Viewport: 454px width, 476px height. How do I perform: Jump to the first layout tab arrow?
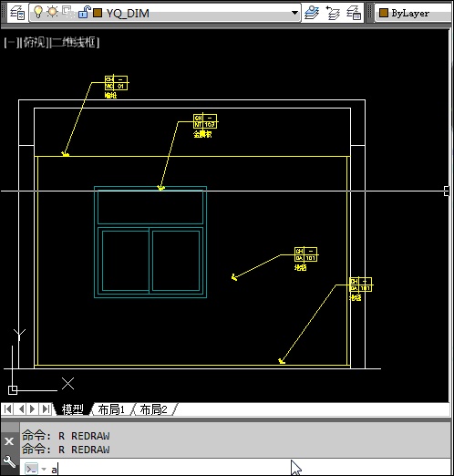pos(8,409)
